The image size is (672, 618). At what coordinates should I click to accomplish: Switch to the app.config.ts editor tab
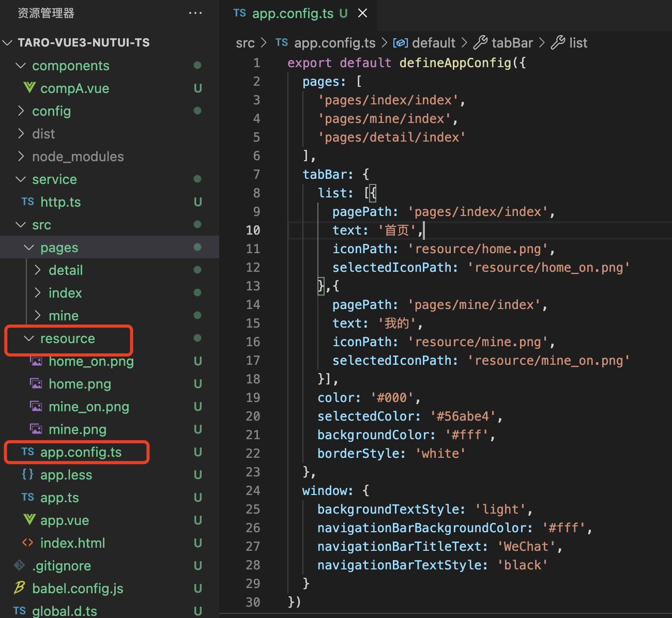point(293,13)
